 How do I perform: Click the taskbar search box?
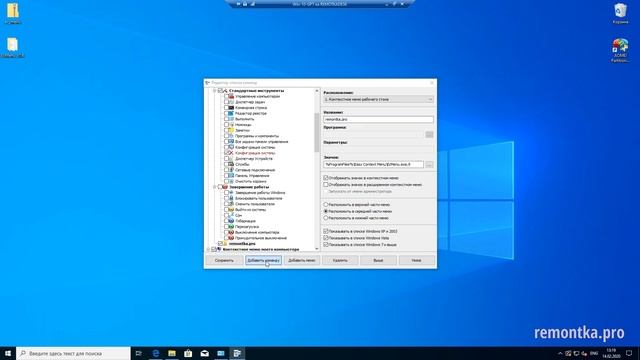point(73,353)
